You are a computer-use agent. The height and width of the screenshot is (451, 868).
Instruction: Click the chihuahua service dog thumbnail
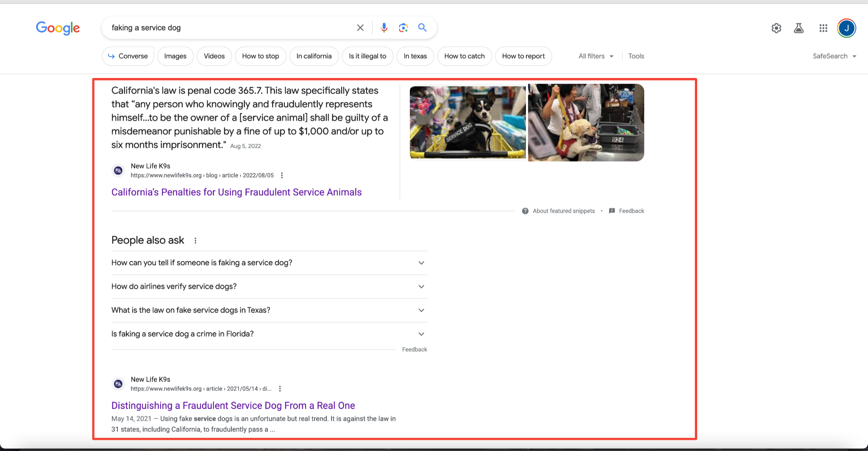point(467,122)
